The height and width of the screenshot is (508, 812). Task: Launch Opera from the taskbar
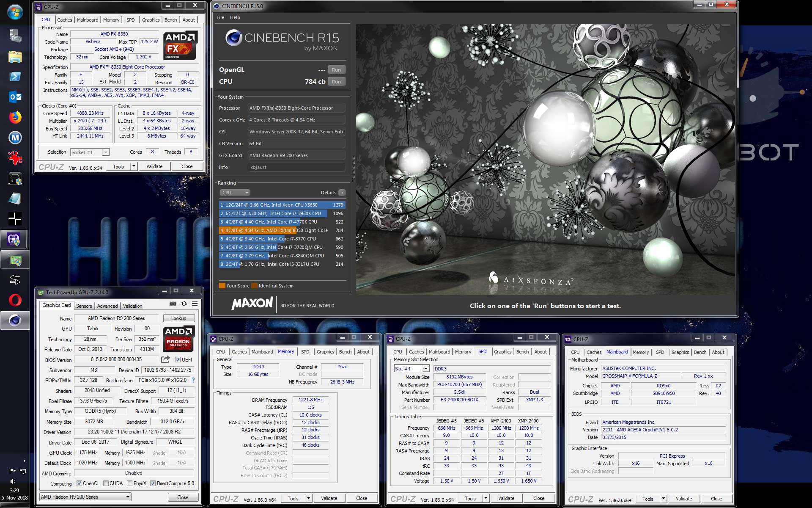tap(15, 300)
